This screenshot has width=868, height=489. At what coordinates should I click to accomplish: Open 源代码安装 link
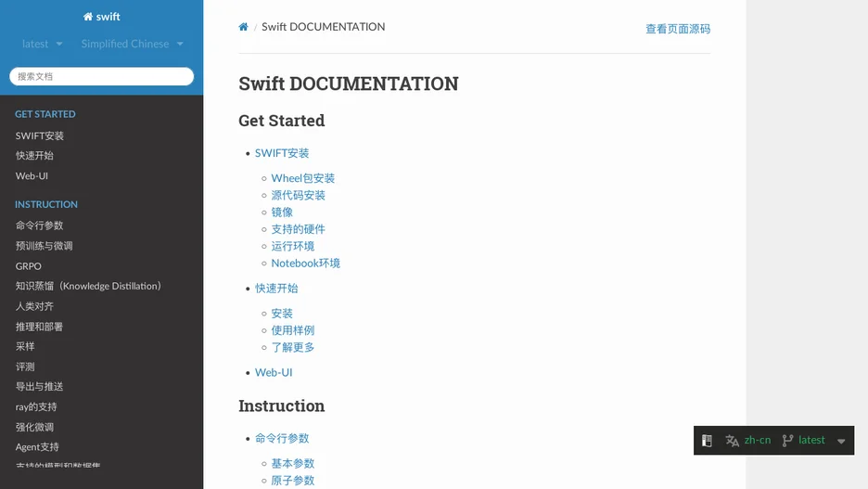coord(298,196)
